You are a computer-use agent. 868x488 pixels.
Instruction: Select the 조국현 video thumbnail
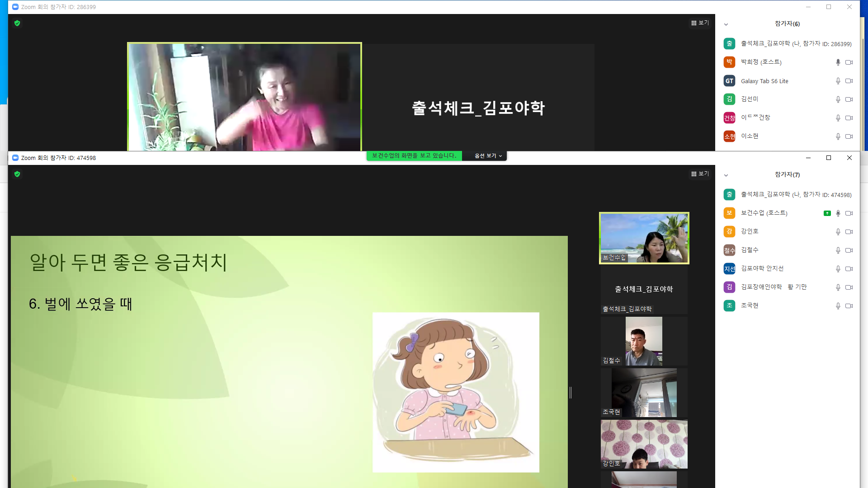(644, 392)
